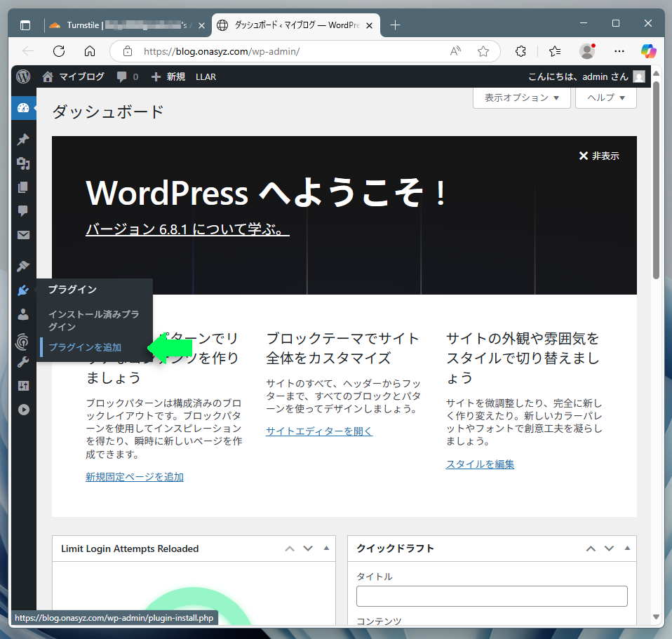Dismiss welcome panel with 非表示
672x639 pixels.
coord(599,156)
